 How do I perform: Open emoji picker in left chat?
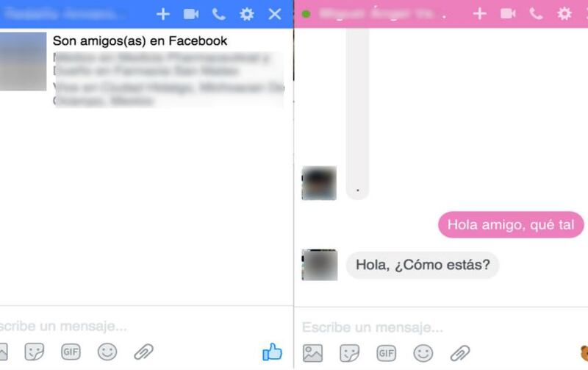tap(107, 352)
